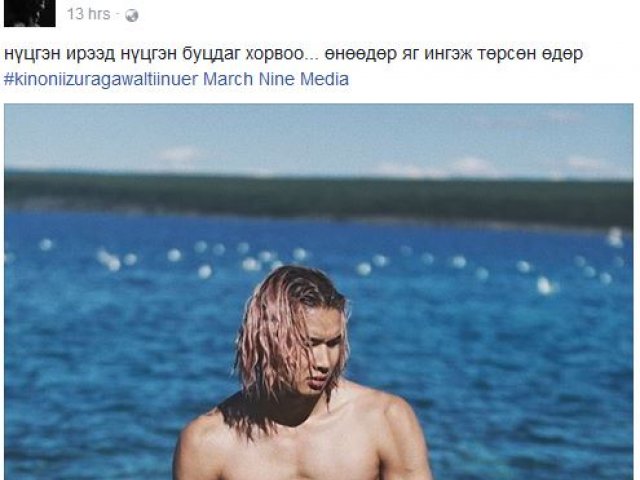Click the caption word "хорвоо..."
640x480 pixels.
(x=280, y=54)
